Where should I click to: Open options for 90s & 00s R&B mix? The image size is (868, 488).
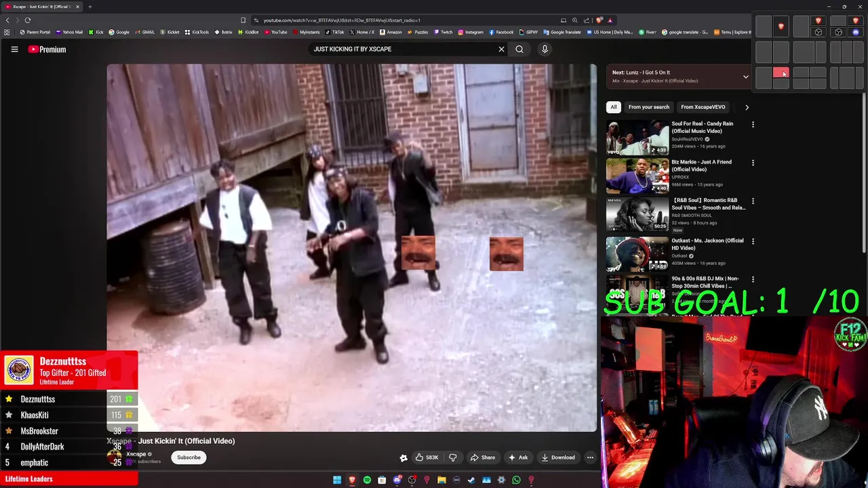point(753,279)
